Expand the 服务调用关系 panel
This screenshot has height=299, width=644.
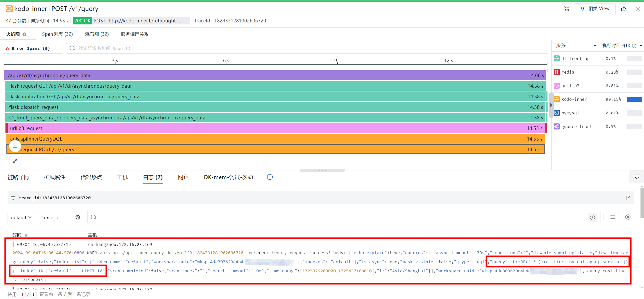[134, 34]
